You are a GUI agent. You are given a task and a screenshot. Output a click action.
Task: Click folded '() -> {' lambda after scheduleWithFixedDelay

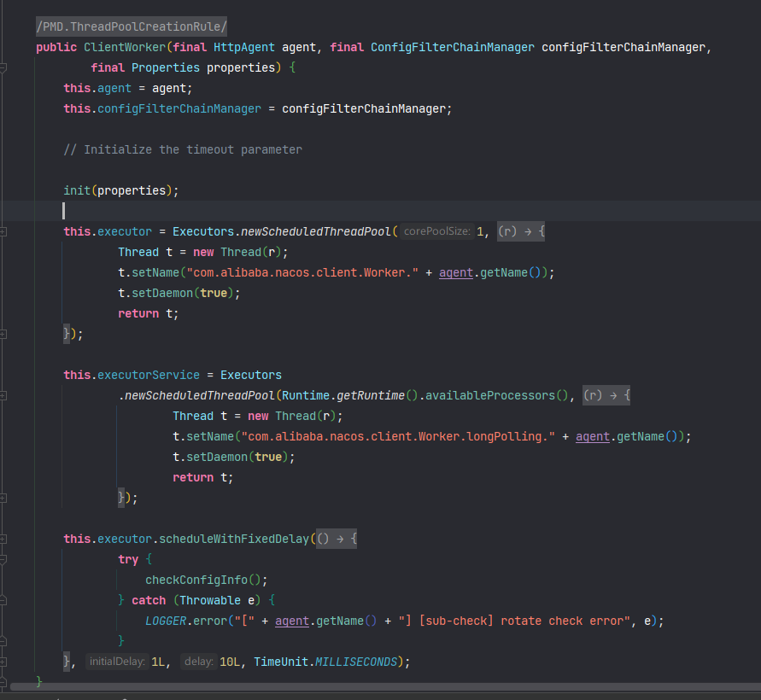point(337,539)
